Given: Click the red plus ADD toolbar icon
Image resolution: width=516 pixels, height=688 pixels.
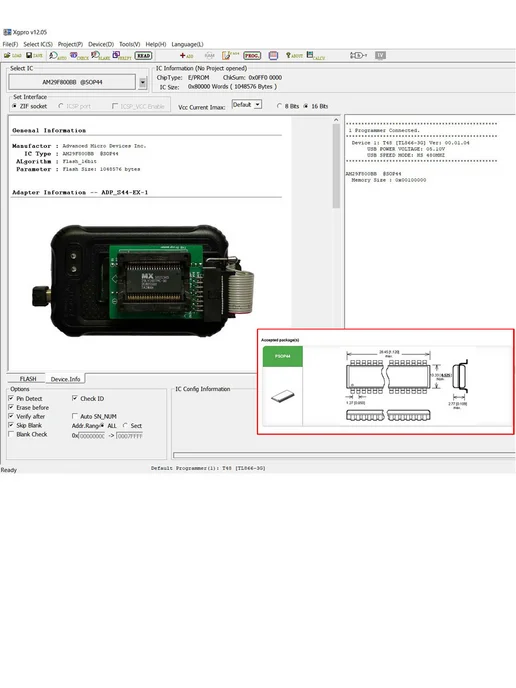Looking at the screenshot, I should pos(186,56).
